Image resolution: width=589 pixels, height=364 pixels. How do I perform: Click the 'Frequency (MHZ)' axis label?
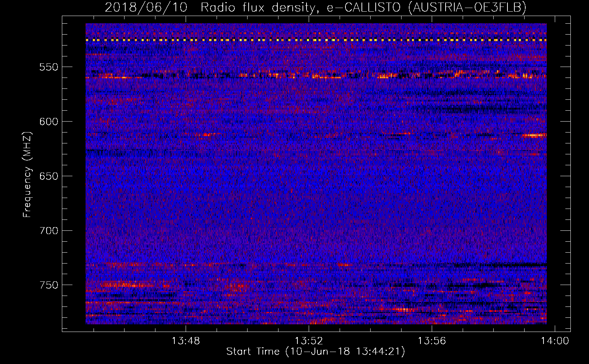27,174
